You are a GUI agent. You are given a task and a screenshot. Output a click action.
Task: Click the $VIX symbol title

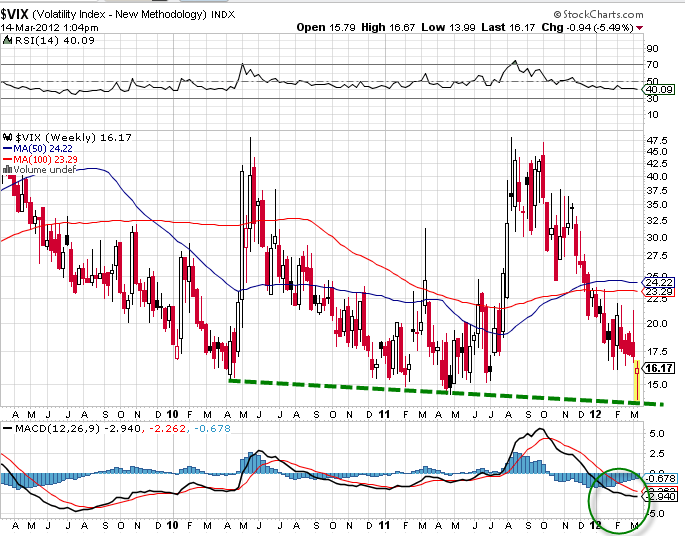tap(19, 14)
